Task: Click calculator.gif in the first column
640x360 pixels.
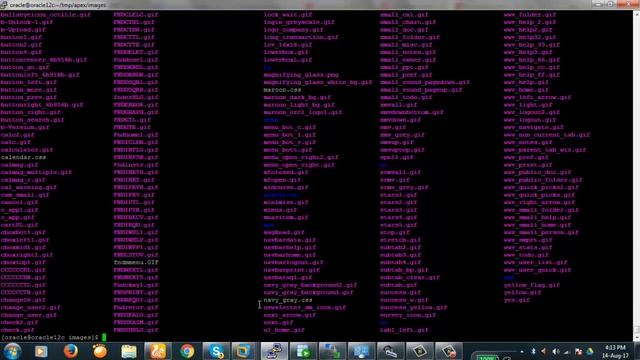Action: tap(27, 150)
